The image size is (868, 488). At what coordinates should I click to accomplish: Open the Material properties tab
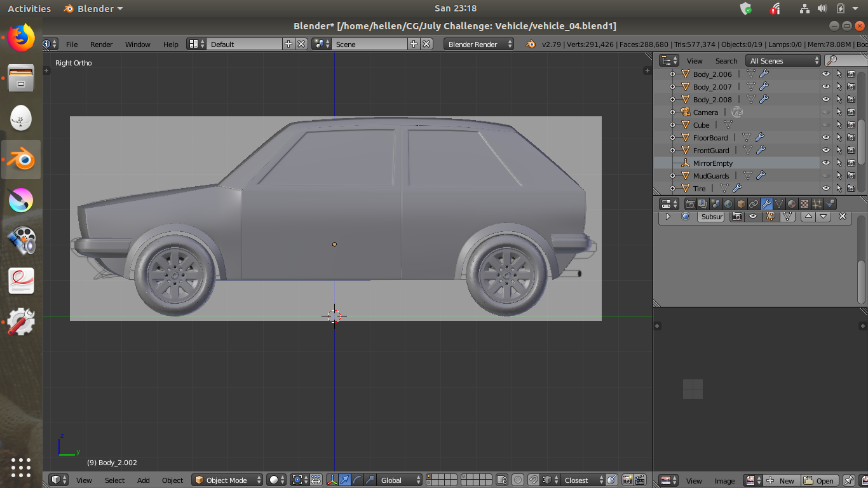[x=792, y=204]
